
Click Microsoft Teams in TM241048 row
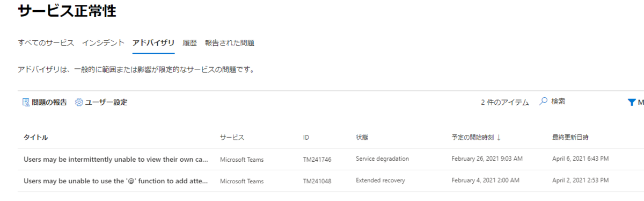point(241,181)
